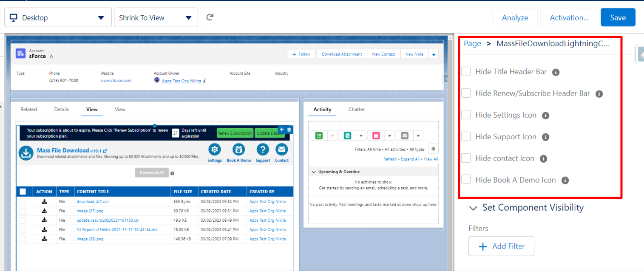644x271 pixels.
Task: Switch to the Related tab
Action: (x=28, y=110)
